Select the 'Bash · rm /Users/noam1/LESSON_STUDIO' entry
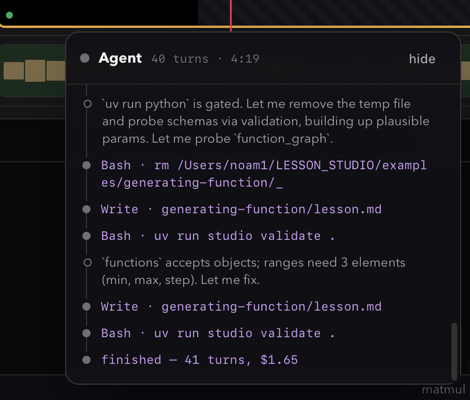The width and height of the screenshot is (470, 400). click(x=264, y=174)
